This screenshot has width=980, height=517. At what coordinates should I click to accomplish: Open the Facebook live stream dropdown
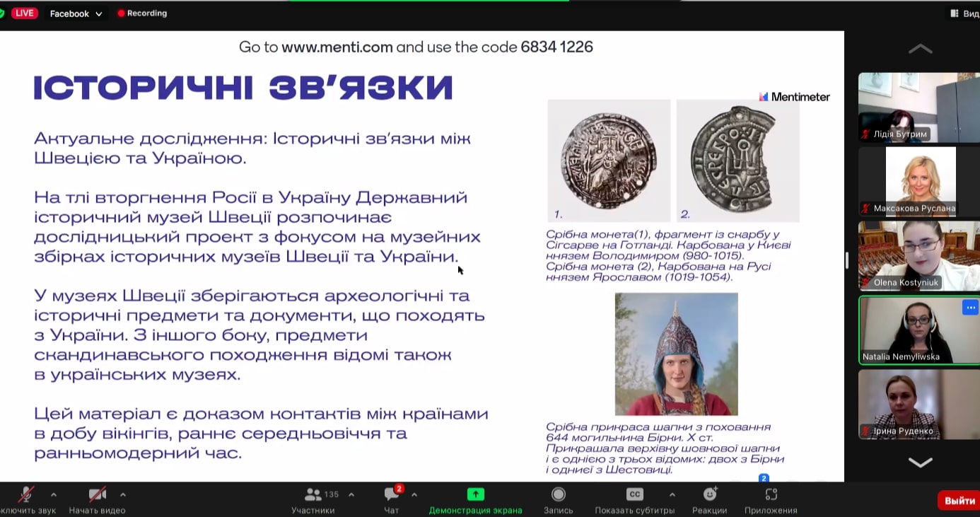tap(76, 13)
